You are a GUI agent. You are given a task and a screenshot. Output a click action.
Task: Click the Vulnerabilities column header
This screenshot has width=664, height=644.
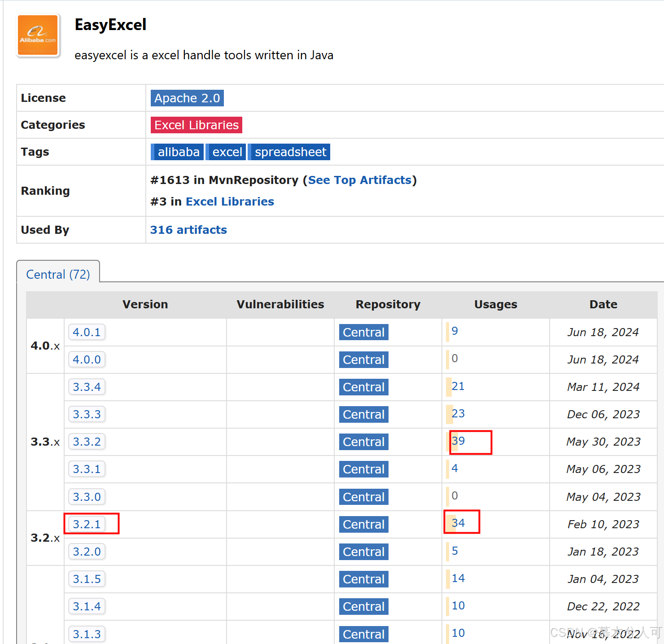pos(280,304)
